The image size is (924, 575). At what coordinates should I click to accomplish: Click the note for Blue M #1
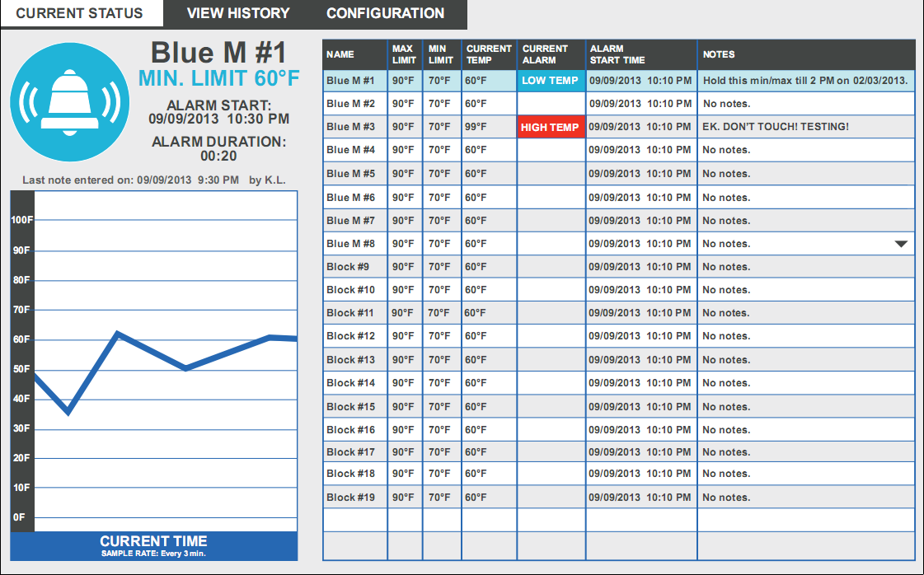[x=804, y=81]
